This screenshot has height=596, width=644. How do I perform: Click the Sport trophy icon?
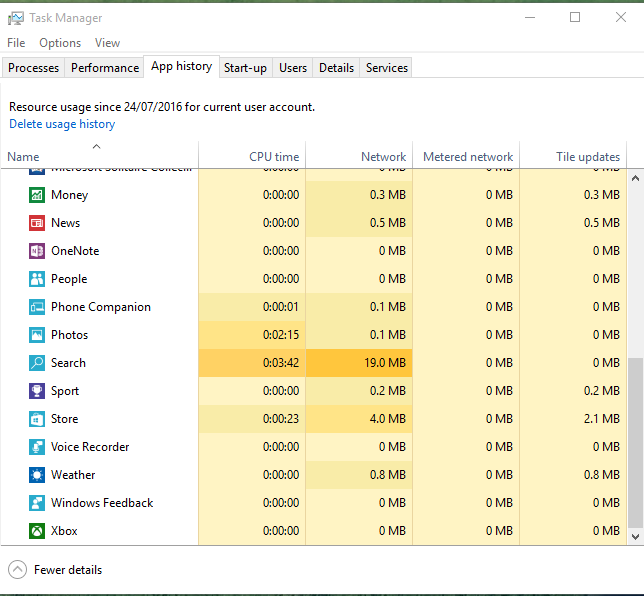[x=37, y=391]
